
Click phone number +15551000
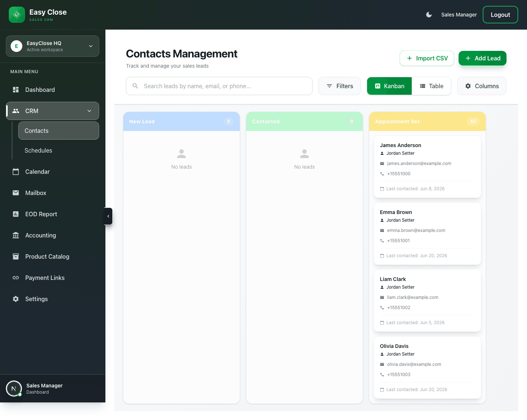[x=399, y=174]
